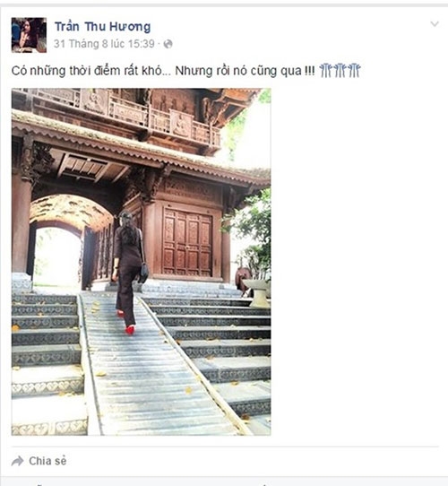This screenshot has width=448, height=486.
Task: Click the stone urn beside the stairs
Action: [x=257, y=293]
